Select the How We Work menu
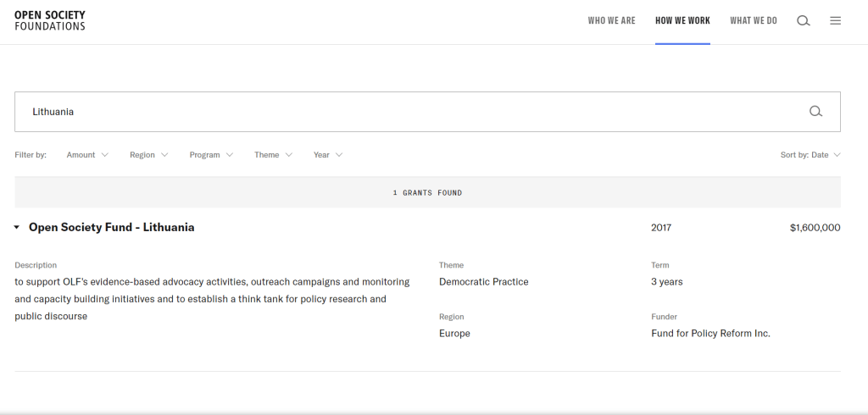The height and width of the screenshot is (415, 868). (682, 21)
